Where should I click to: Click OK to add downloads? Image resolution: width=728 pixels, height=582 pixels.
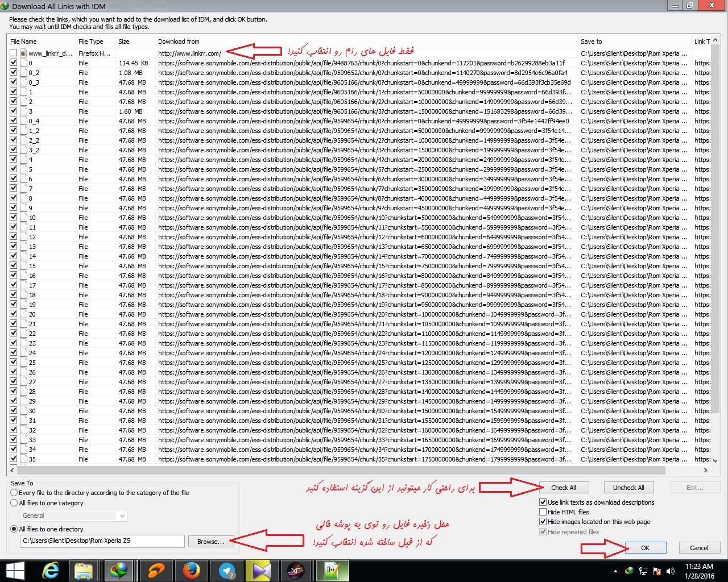pyautogui.click(x=645, y=548)
